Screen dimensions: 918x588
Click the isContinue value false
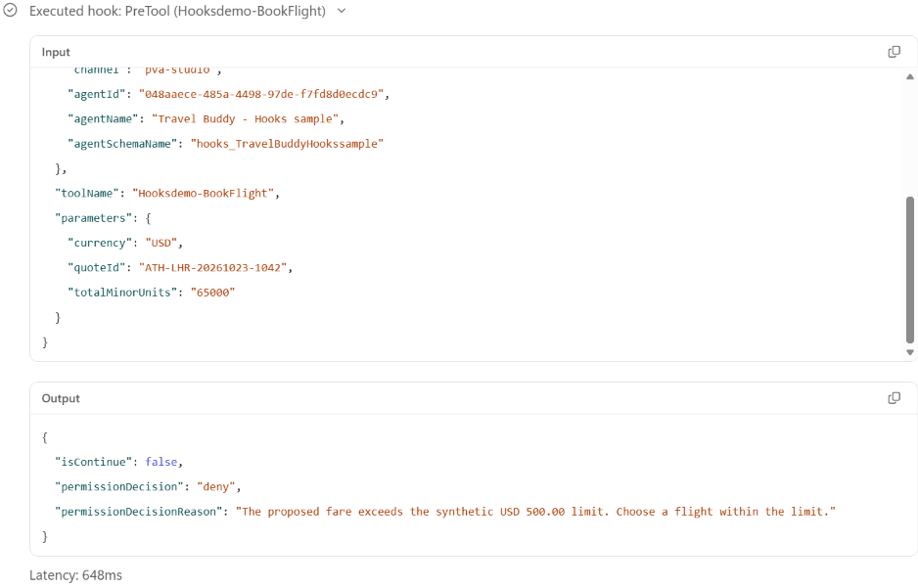point(161,462)
